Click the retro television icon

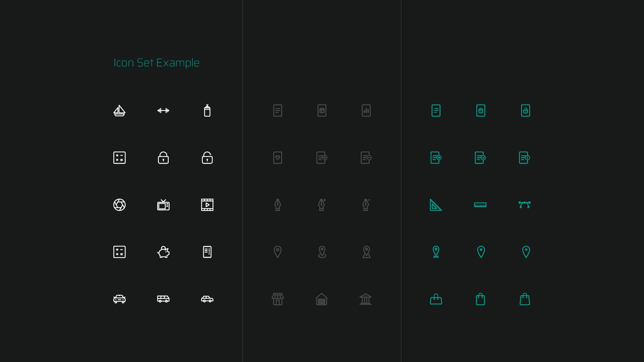click(x=163, y=205)
